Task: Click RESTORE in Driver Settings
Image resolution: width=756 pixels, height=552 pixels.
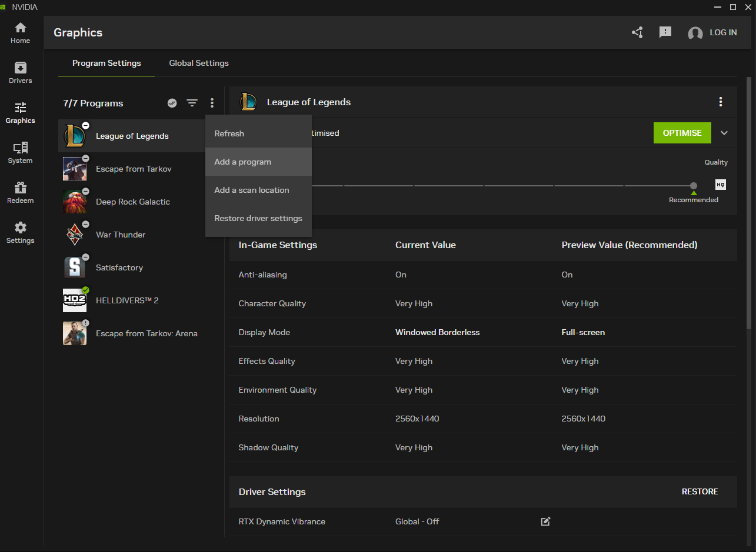Action: pyautogui.click(x=700, y=491)
